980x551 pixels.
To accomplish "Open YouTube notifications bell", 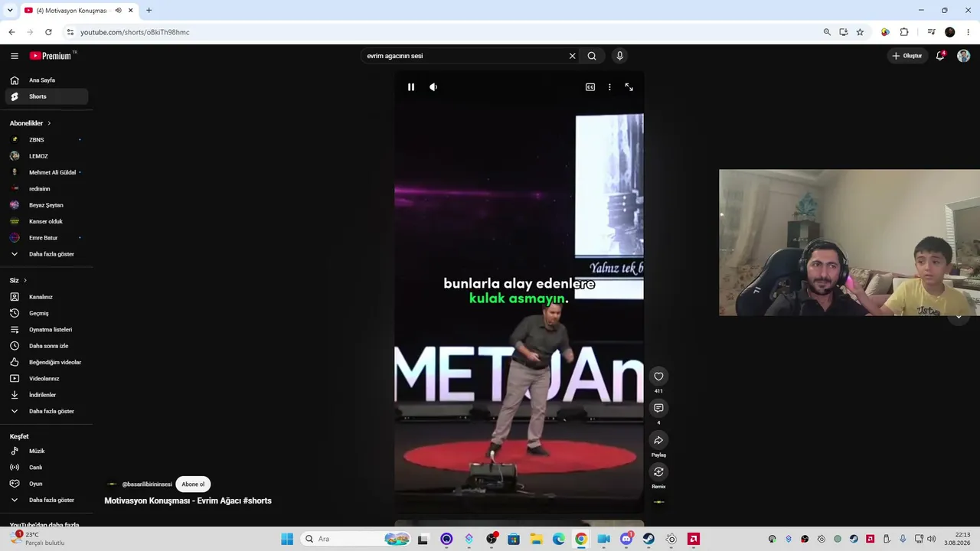I will tap(940, 56).
